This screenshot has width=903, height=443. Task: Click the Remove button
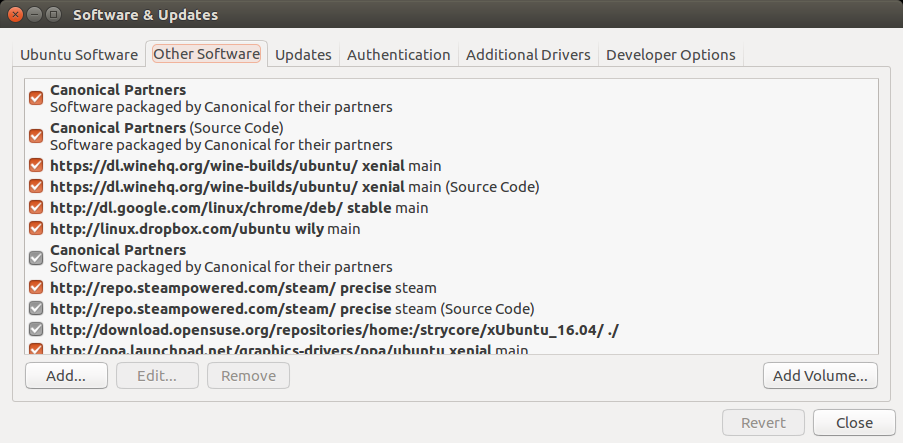[248, 376]
